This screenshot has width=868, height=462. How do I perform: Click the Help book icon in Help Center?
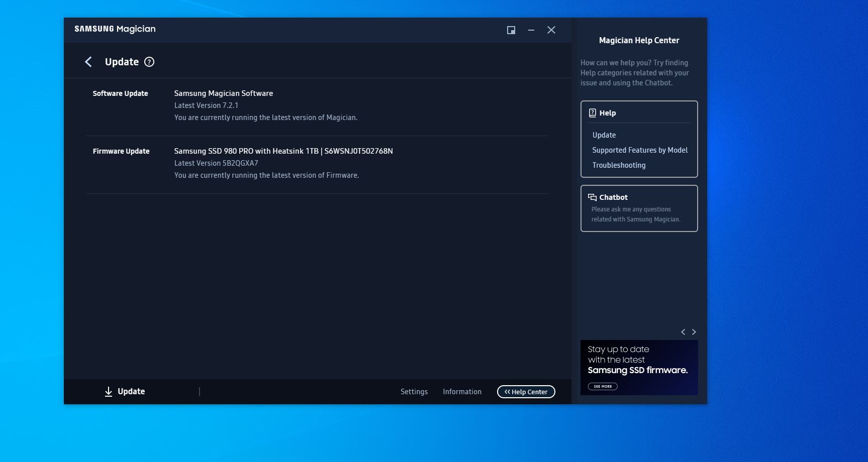coord(593,113)
